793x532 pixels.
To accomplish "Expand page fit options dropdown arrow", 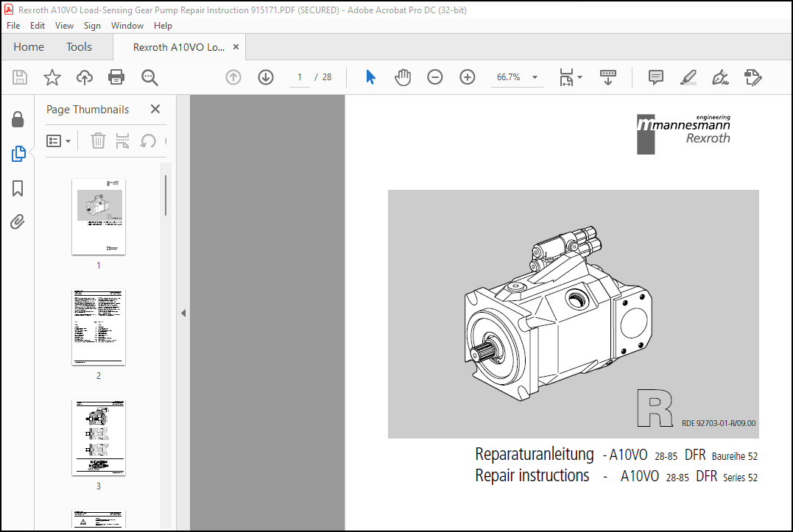I will [x=579, y=77].
